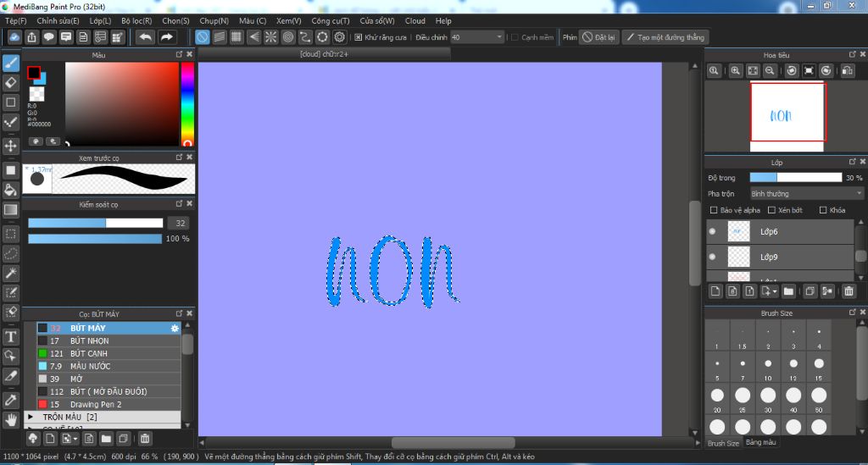Click the Undo arrow in toolbar
This screenshot has height=465, width=868.
[146, 37]
